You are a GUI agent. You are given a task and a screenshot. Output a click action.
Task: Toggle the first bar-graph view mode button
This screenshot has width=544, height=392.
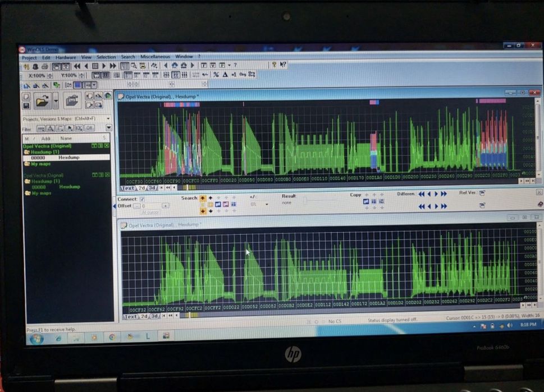click(97, 75)
